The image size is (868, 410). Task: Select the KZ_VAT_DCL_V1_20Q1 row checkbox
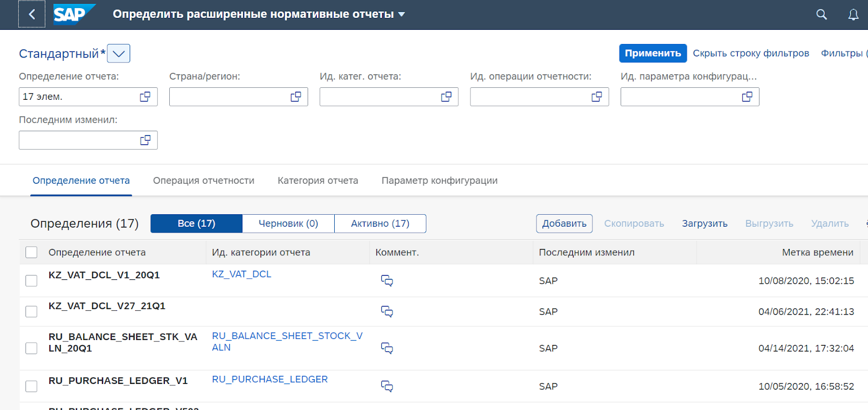point(31,280)
